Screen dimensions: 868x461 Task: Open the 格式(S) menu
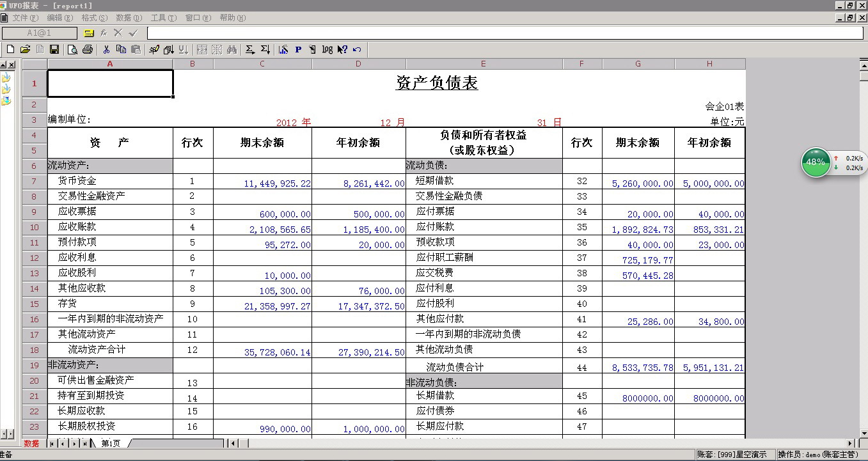point(95,18)
